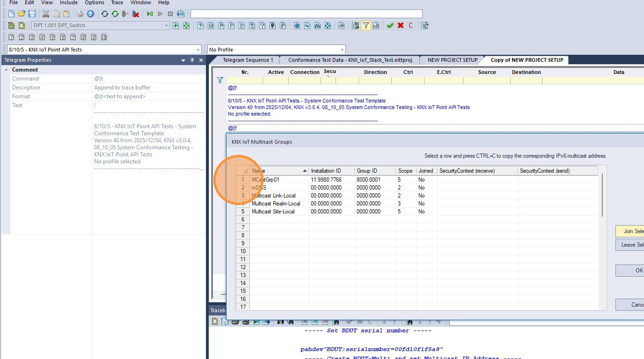Click the grey play triangle icon
The height and width of the screenshot is (359, 644).
click(x=160, y=14)
